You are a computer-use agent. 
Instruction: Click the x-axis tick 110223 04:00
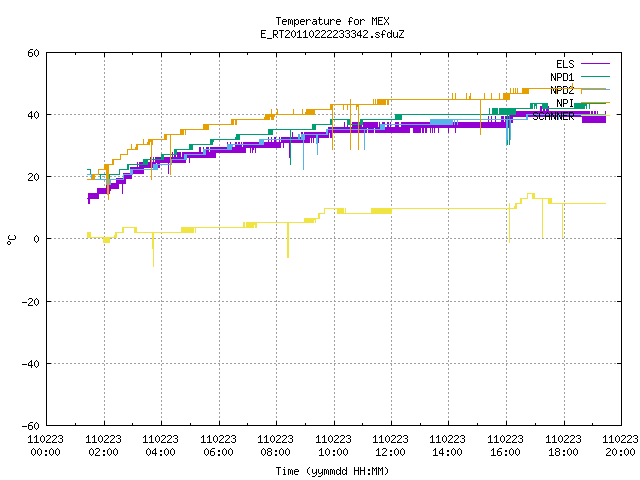click(x=161, y=446)
